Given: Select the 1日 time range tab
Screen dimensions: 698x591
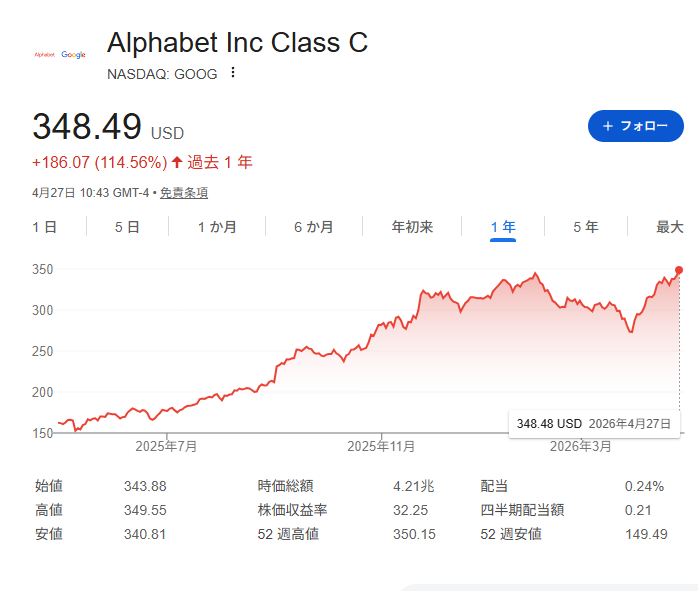Looking at the screenshot, I should (x=44, y=227).
